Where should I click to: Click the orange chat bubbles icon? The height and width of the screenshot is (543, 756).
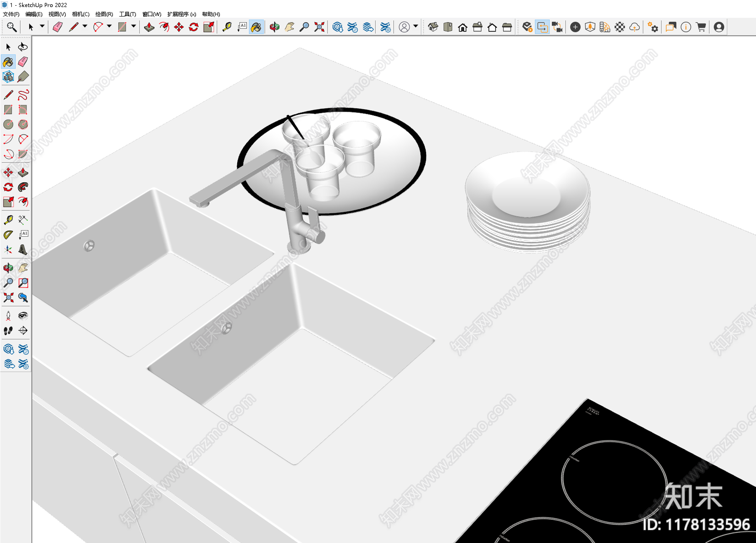[670, 27]
